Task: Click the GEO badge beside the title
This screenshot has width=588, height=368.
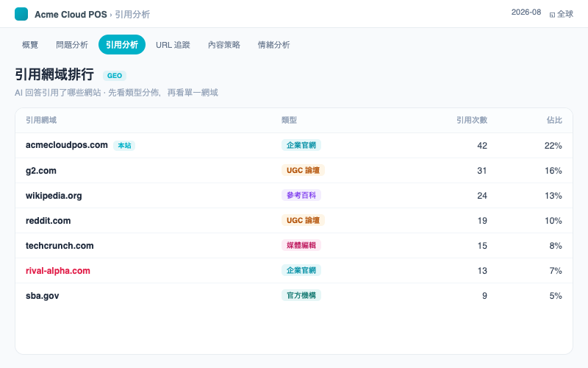Action: 115,76
